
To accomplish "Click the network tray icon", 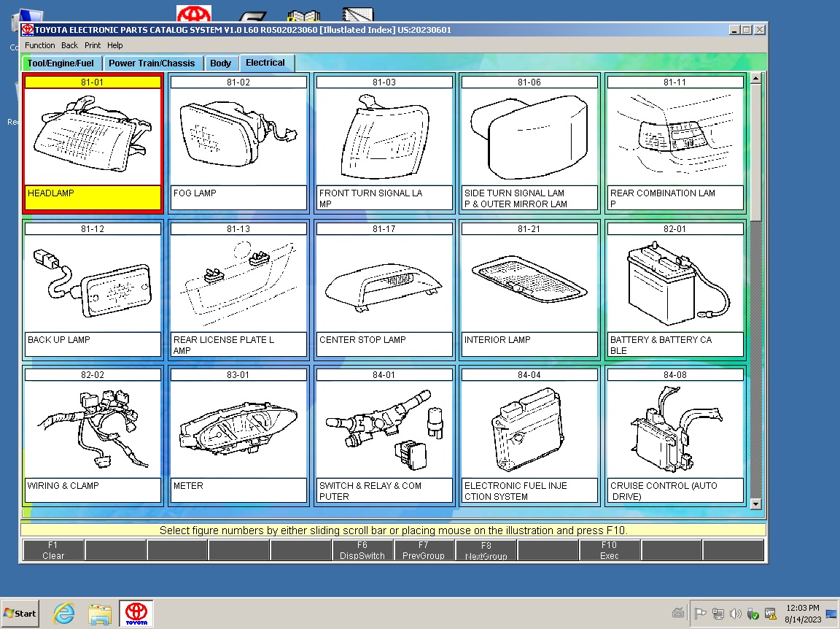I will click(x=717, y=614).
